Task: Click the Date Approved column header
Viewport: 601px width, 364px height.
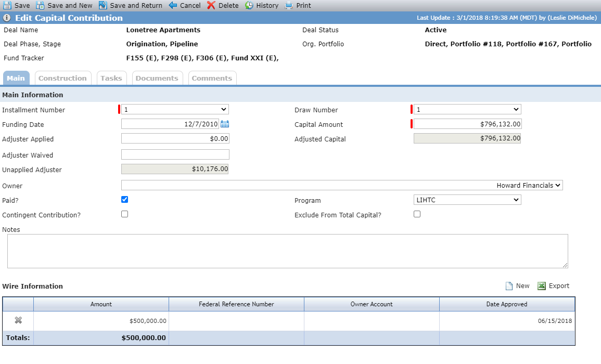Action: pos(507,304)
